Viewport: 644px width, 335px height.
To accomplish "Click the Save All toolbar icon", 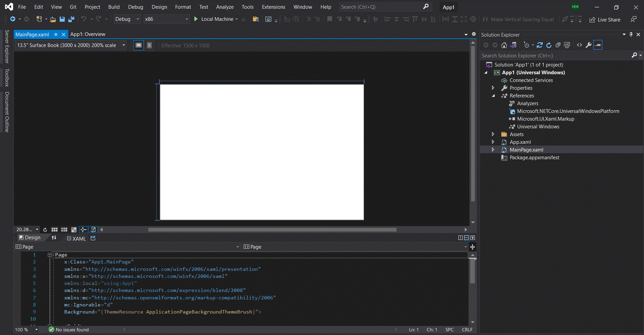I will [x=71, y=19].
